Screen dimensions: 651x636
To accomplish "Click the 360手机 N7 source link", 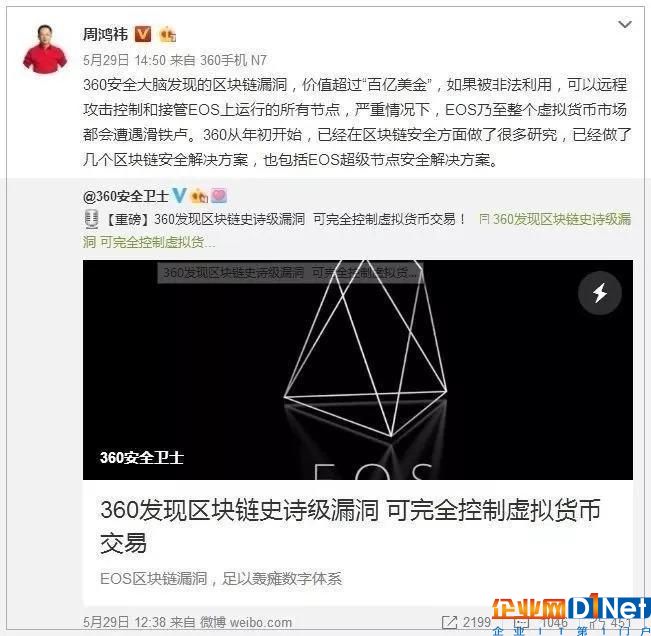I will (x=233, y=61).
